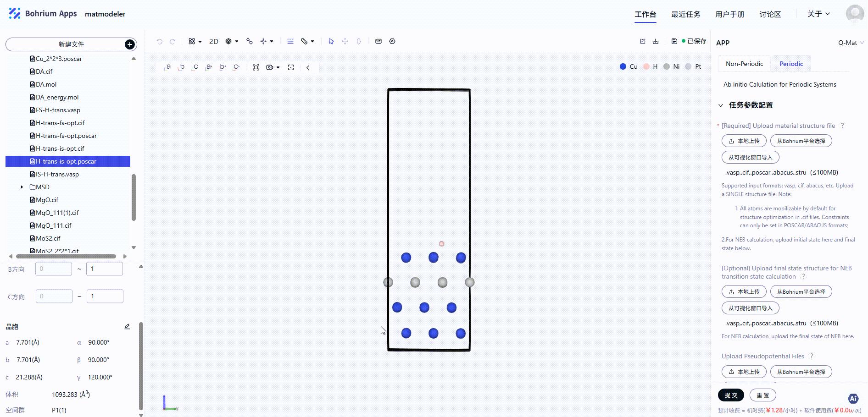Activate the arrow select cursor tool
The width and height of the screenshot is (868, 417).
[331, 41]
